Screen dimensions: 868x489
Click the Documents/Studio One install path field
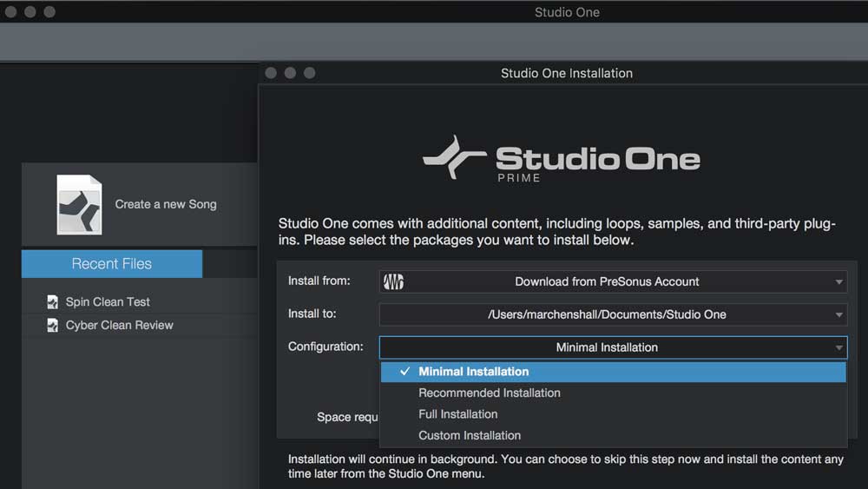[x=606, y=314]
